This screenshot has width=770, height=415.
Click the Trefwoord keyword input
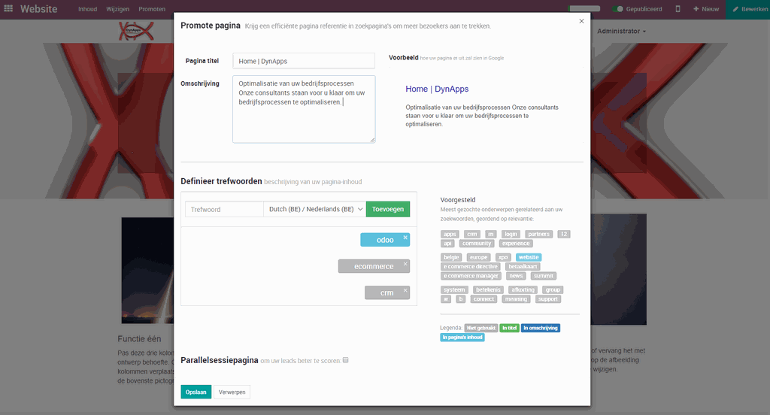coord(224,209)
